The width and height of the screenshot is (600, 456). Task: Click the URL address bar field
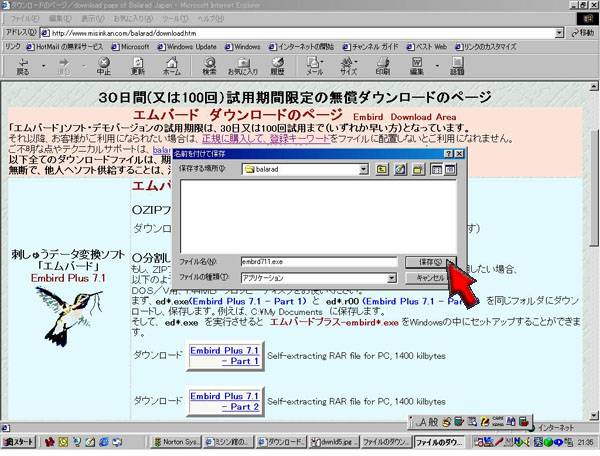[x=298, y=33]
